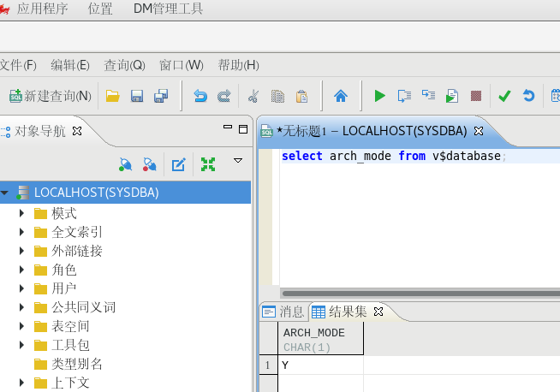Click the undo arrow icon
The height and width of the screenshot is (392, 560).
tap(200, 96)
